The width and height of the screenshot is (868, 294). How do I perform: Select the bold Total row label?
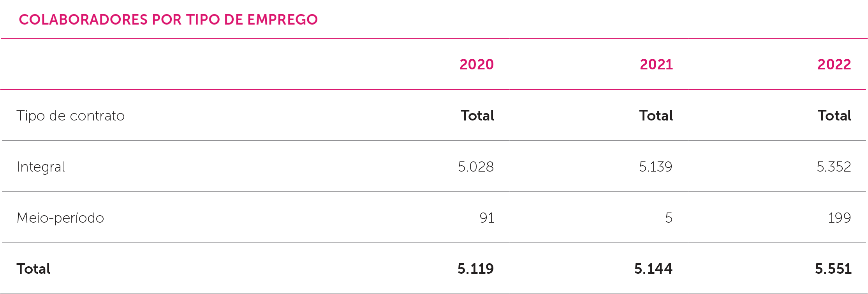(33, 269)
